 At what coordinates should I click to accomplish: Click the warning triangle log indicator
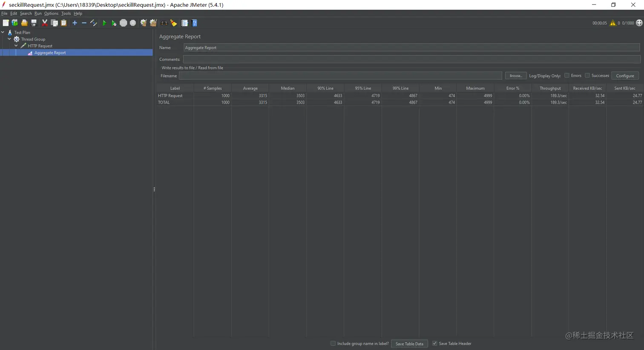point(612,23)
